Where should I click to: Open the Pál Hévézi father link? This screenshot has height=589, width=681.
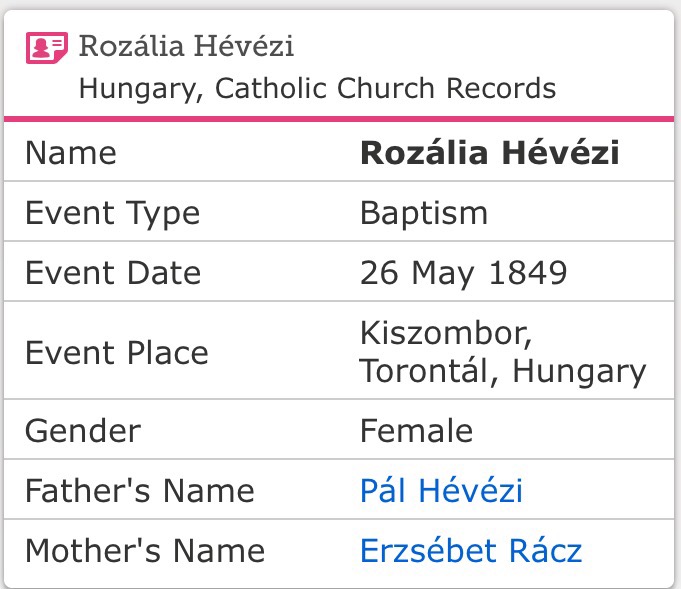pyautogui.click(x=441, y=491)
